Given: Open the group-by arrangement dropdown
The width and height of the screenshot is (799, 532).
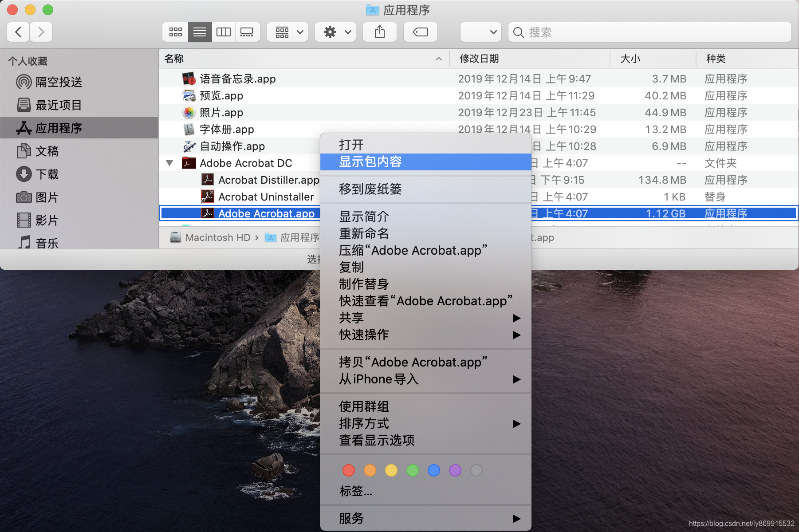Looking at the screenshot, I should (x=287, y=32).
